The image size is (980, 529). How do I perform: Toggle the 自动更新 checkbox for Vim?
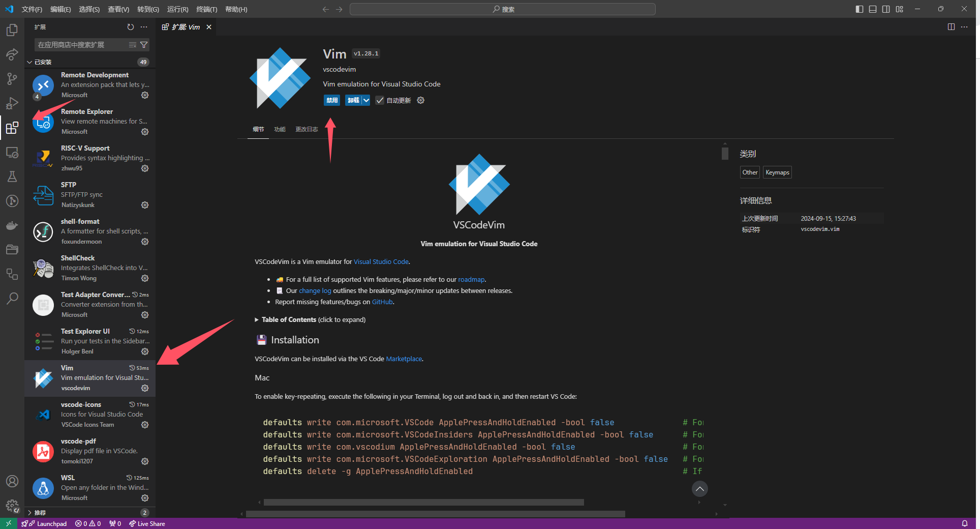pos(380,100)
